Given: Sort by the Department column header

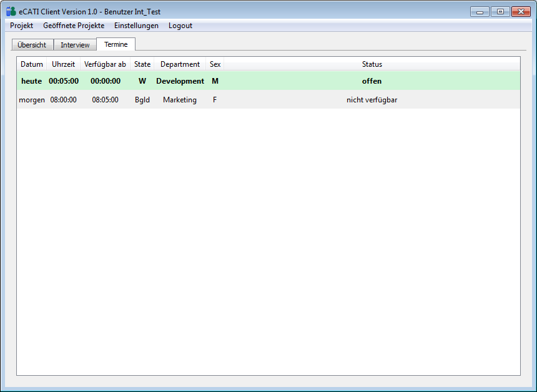Looking at the screenshot, I should coord(180,64).
